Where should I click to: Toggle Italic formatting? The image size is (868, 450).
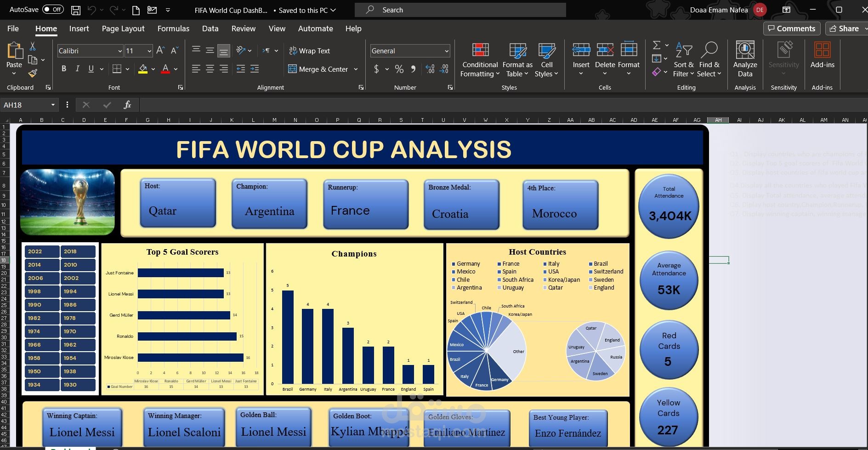pos(77,69)
